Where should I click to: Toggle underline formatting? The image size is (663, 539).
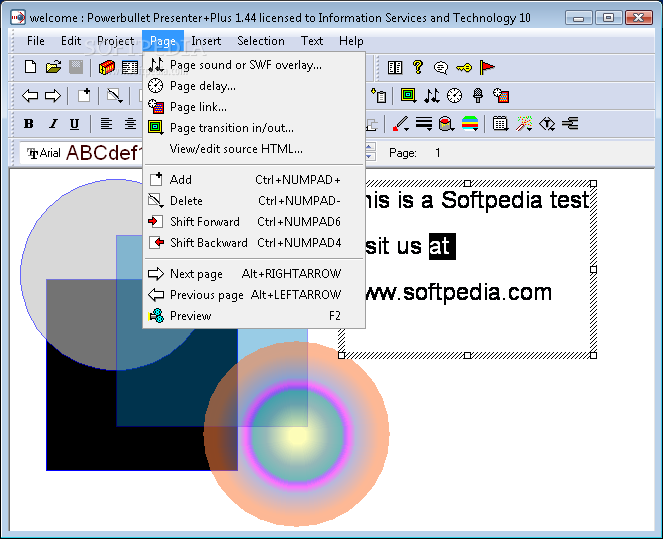(x=74, y=123)
